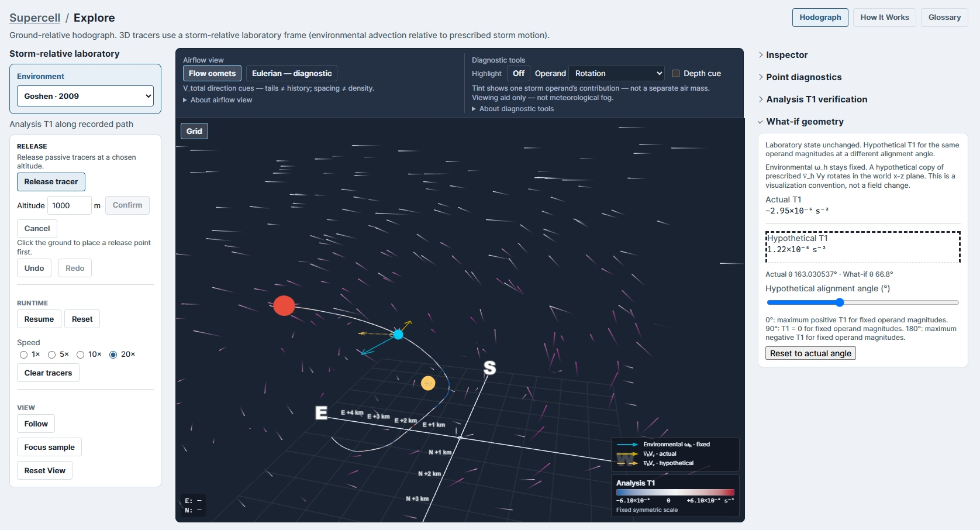Click the Undo button
The height and width of the screenshot is (530, 980).
(x=34, y=268)
